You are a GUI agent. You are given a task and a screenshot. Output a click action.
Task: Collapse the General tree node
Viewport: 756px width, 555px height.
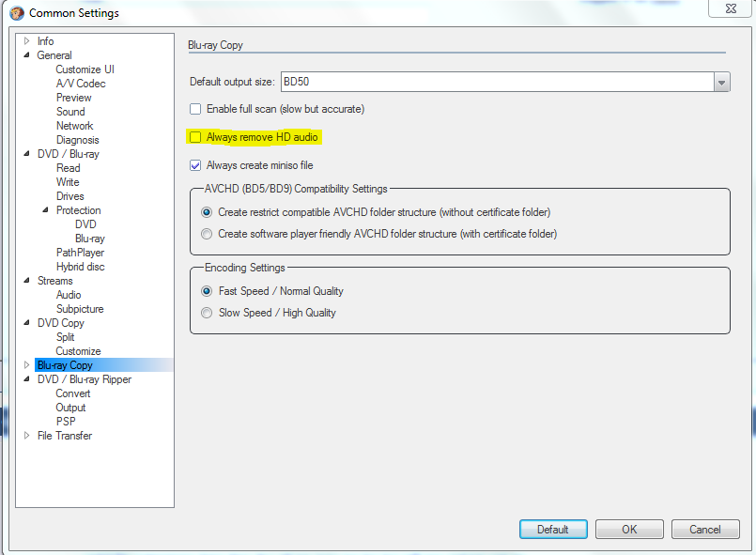click(x=26, y=55)
